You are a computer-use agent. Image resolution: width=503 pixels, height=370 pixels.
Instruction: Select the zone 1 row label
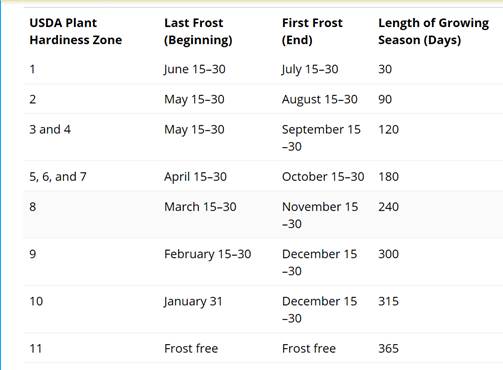pyautogui.click(x=32, y=69)
